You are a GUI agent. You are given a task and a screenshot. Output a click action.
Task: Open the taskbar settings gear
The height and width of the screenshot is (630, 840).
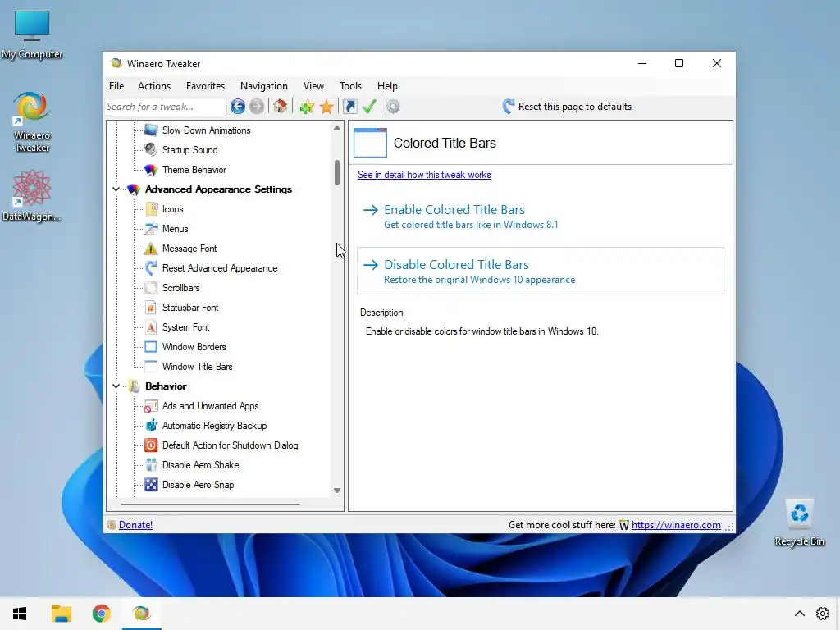(x=823, y=614)
